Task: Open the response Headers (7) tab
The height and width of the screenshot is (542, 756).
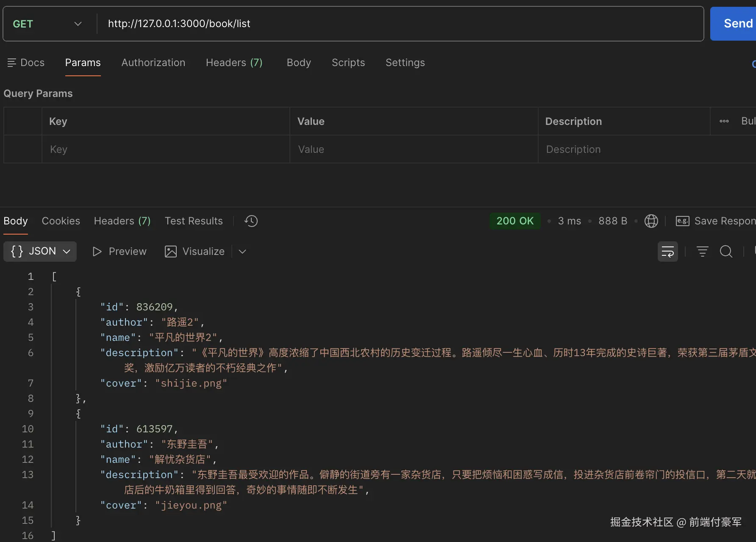Action: (122, 221)
